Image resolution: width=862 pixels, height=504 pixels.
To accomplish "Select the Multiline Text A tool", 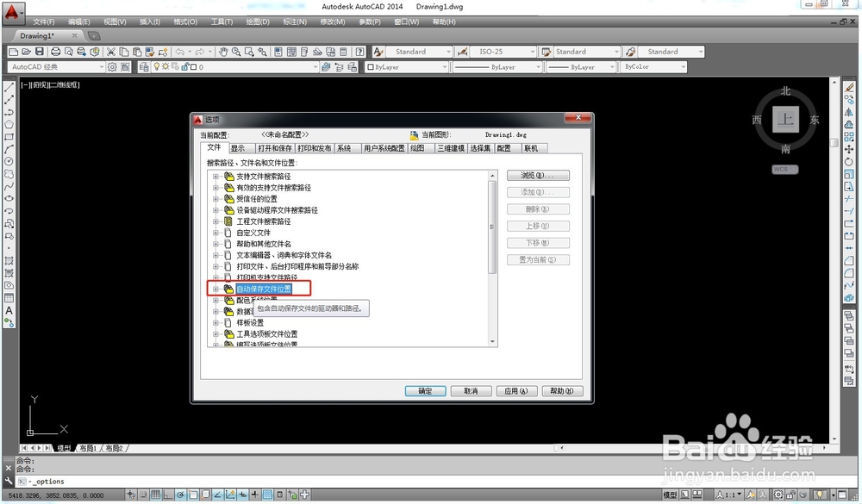I will point(9,310).
